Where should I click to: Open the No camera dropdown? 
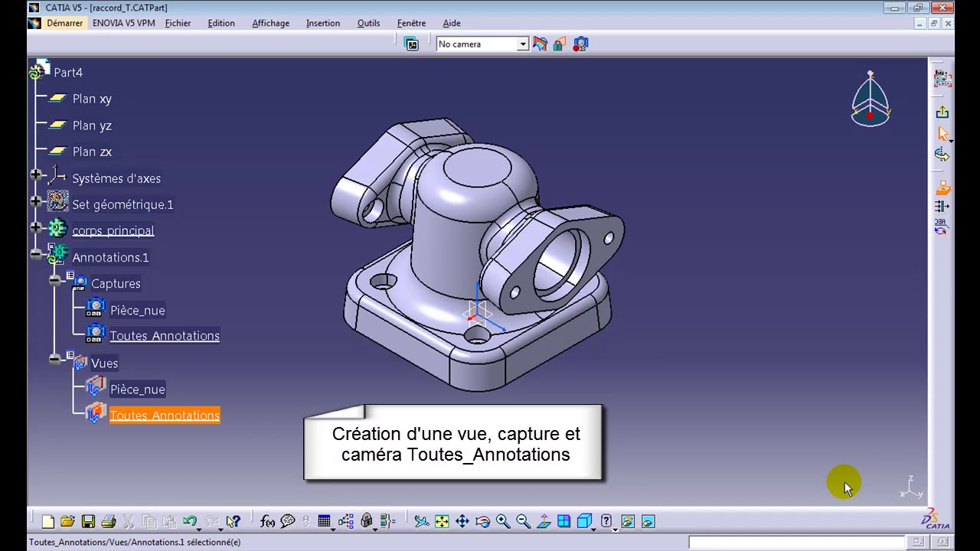(x=523, y=44)
